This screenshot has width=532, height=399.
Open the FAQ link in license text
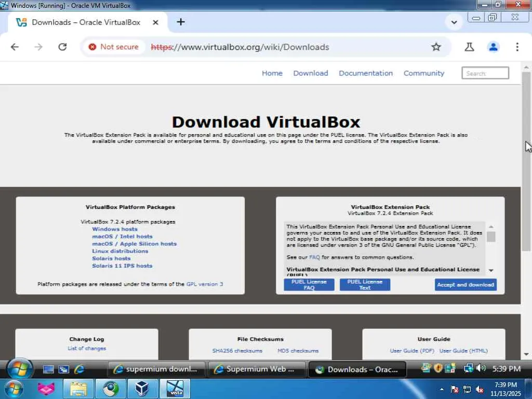314,258
